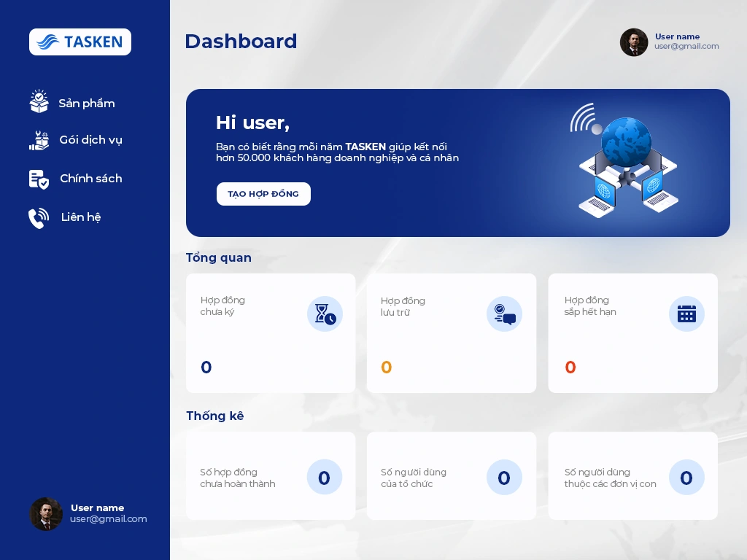Select the Số người dùng của tổ chức label

click(414, 478)
